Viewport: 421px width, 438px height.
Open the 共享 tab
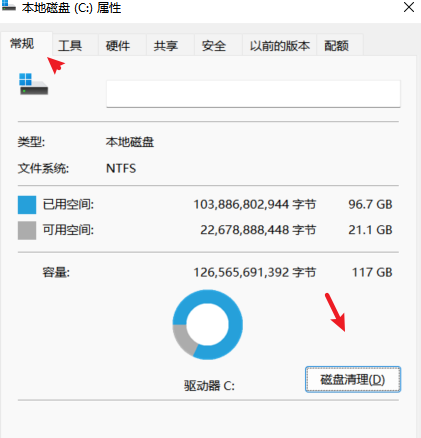pyautogui.click(x=166, y=46)
